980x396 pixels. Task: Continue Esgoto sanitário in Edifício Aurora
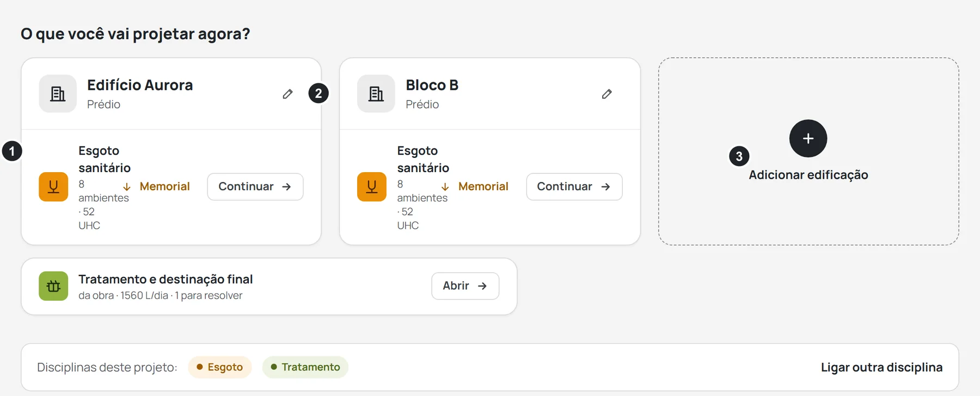click(x=255, y=187)
